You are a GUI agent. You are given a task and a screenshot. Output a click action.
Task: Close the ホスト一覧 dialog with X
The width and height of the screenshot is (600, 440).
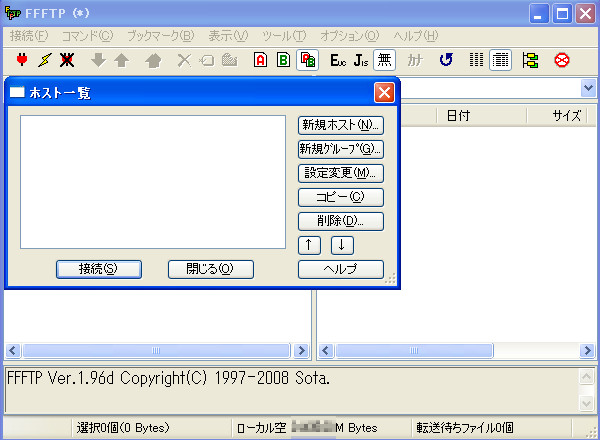(x=384, y=93)
